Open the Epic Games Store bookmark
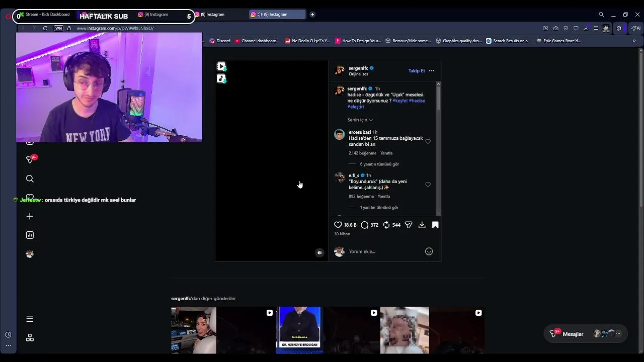Image resolution: width=644 pixels, height=362 pixels. (x=559, y=41)
